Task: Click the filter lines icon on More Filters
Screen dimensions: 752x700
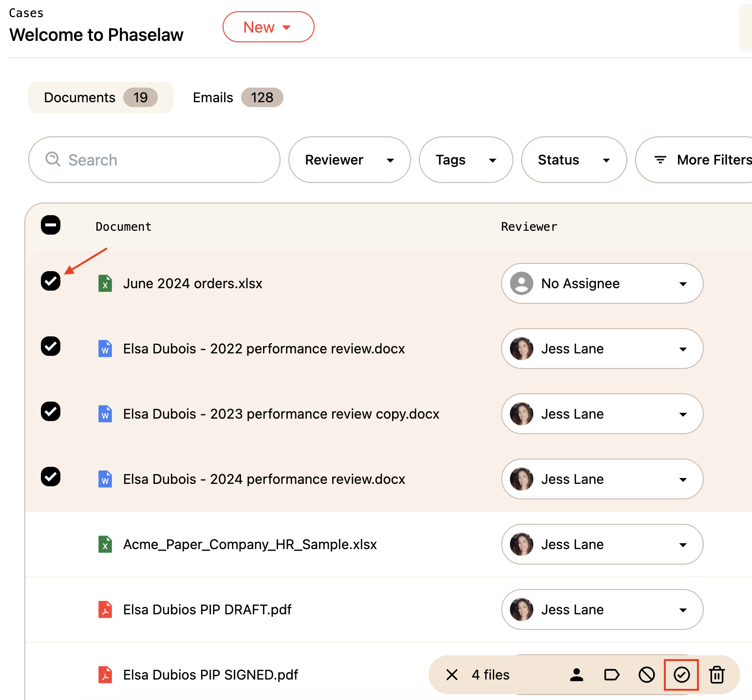Action: [x=660, y=160]
